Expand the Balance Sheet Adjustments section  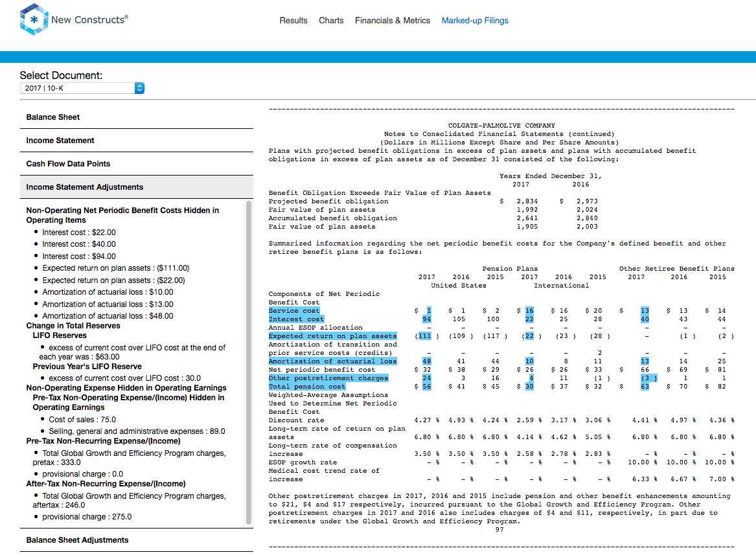click(137, 540)
